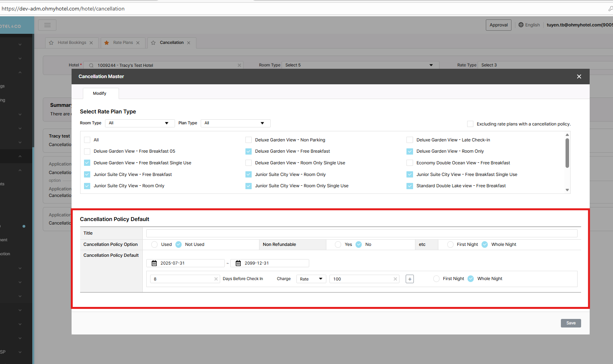Check Deluxe Garden View - Non Parking
The height and width of the screenshot is (364, 613).
point(249,140)
